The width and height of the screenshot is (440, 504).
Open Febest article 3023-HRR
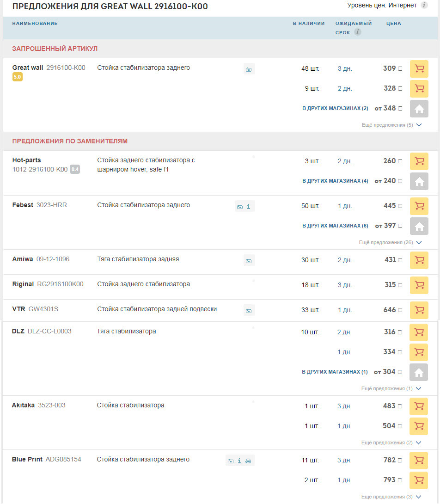[x=52, y=205]
